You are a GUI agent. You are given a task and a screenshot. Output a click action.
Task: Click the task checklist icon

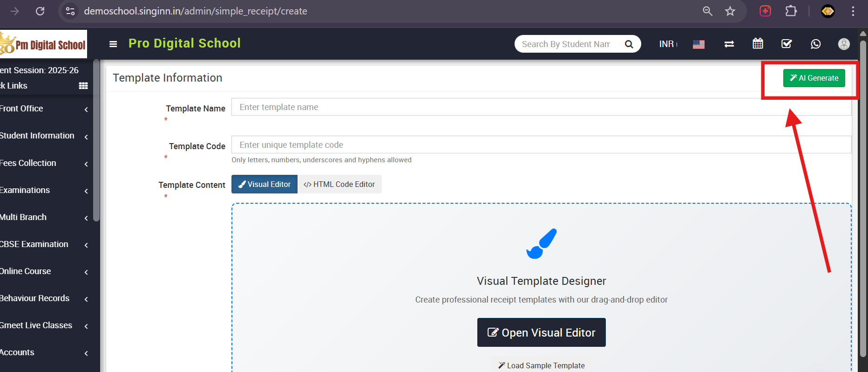(x=787, y=44)
